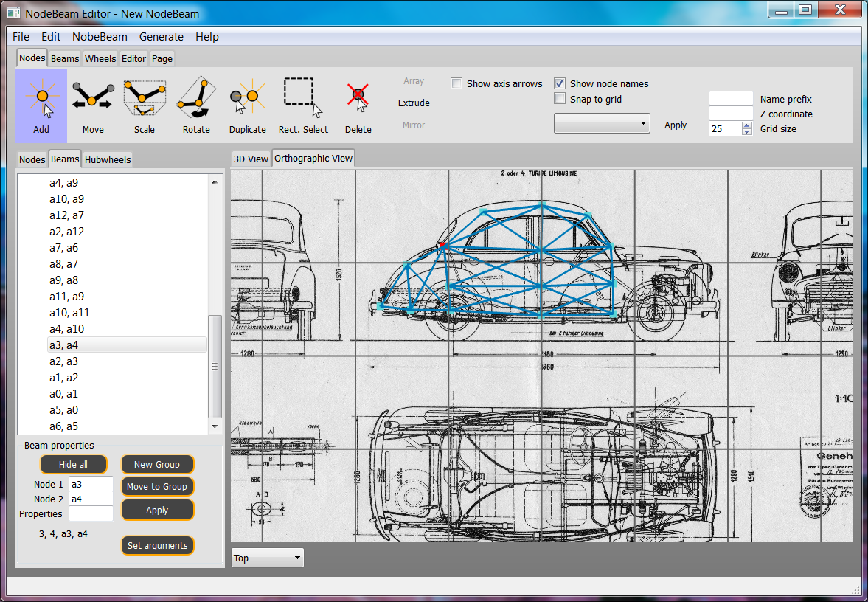Viewport: 868px width, 602px height.
Task: Select the Delete node tool
Action: coord(358,105)
